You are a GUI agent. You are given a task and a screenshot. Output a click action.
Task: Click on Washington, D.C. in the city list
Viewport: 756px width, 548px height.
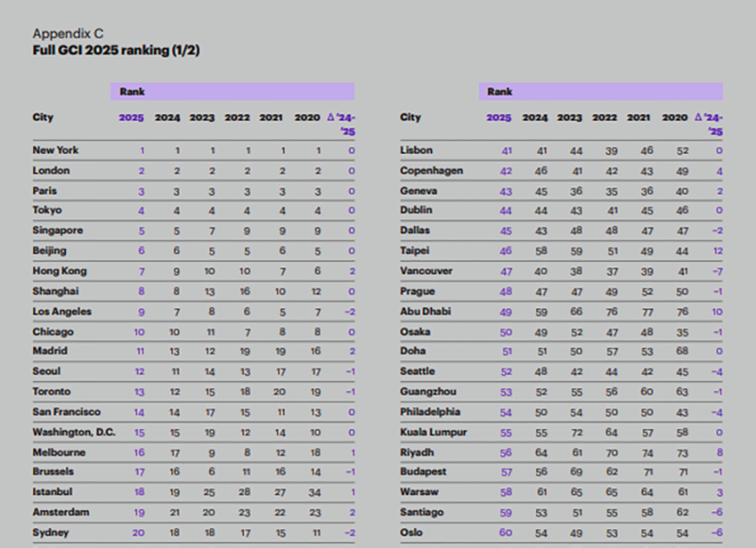point(72,433)
